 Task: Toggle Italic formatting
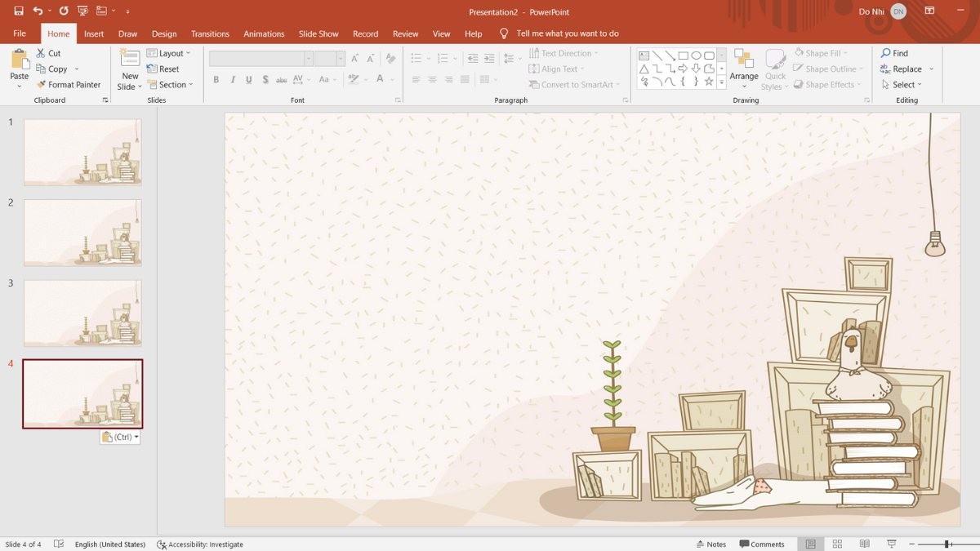point(233,80)
